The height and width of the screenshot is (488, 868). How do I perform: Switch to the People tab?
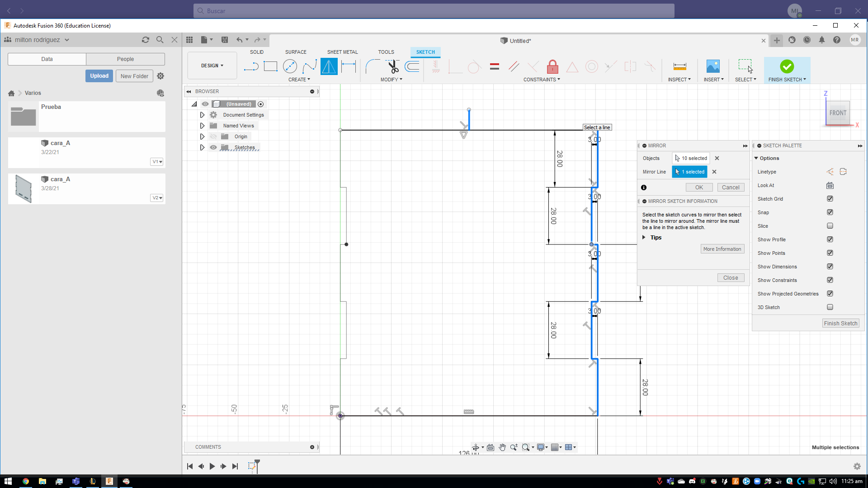click(x=125, y=59)
